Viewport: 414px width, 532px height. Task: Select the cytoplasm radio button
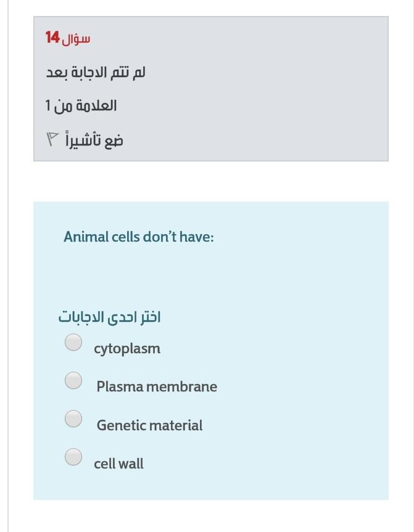click(x=73, y=342)
